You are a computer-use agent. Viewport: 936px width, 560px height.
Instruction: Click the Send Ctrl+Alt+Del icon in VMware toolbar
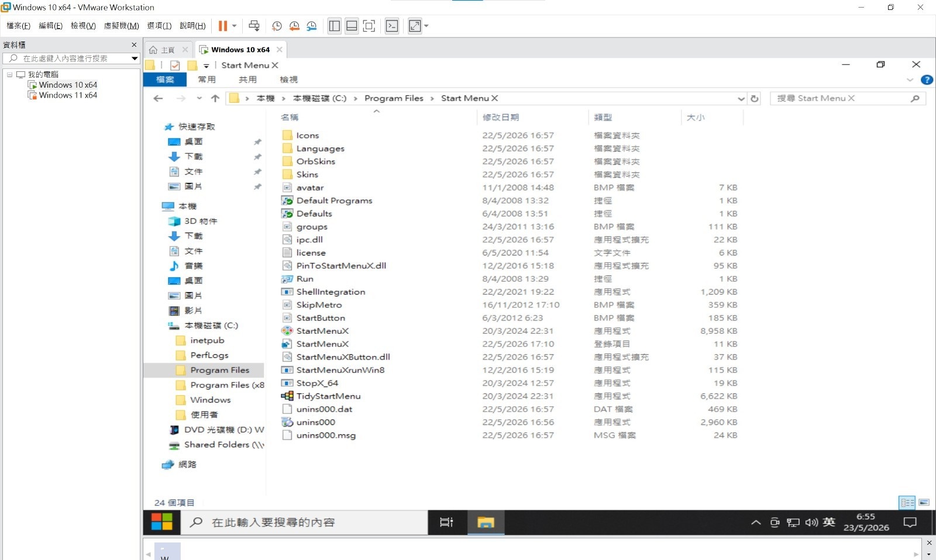pyautogui.click(x=254, y=26)
